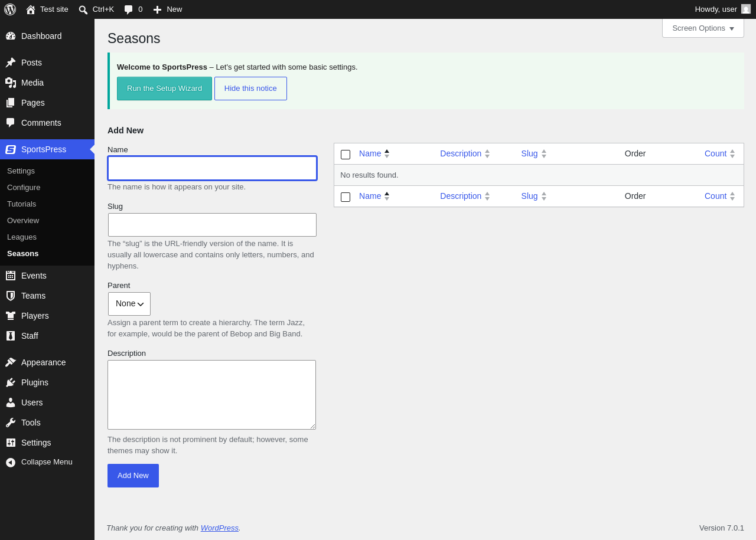Open the Dashboard sidebar icon
The width and height of the screenshot is (756, 540).
[x=11, y=36]
